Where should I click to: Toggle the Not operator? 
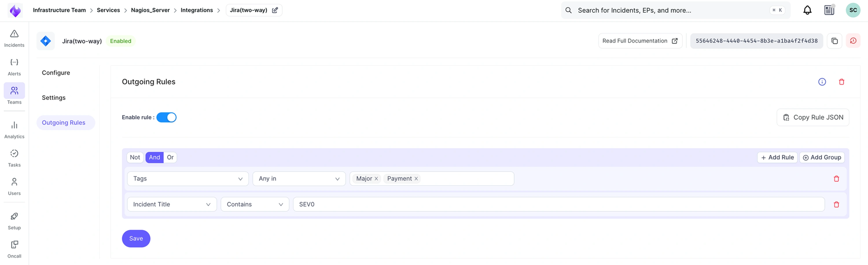(135, 157)
